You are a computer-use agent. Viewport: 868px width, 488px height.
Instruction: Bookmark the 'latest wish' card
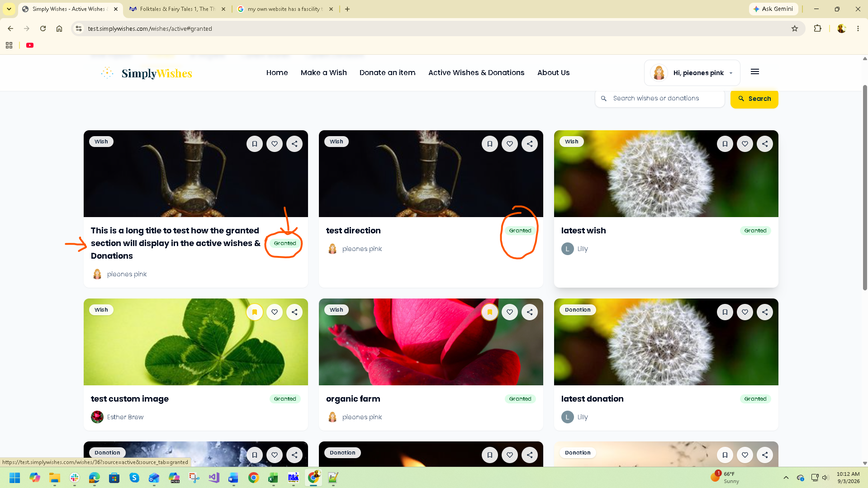[725, 144]
